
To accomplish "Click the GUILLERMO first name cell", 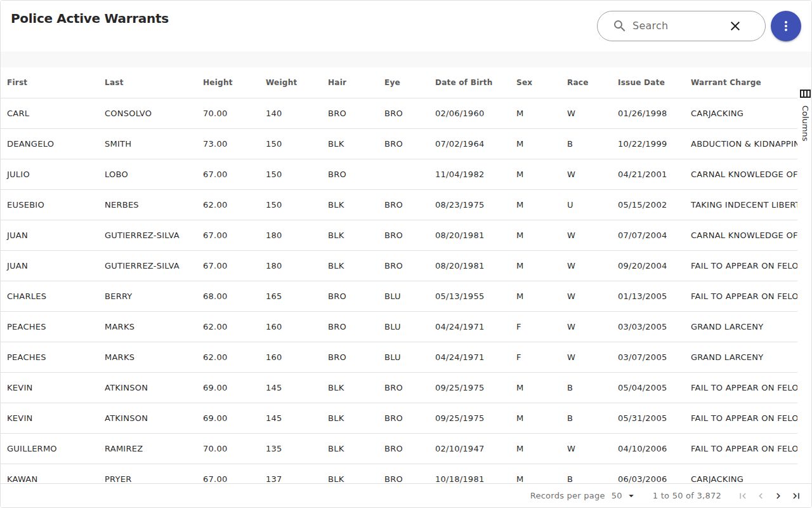I will tap(49, 449).
